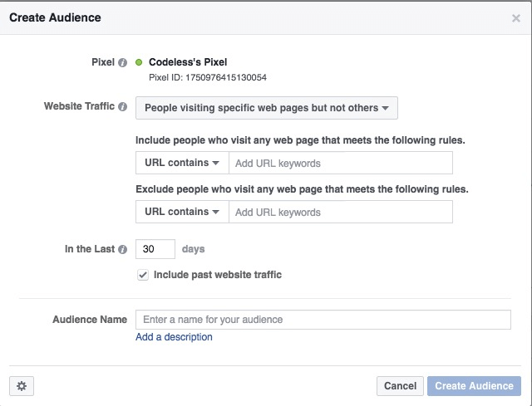
Task: Close the Create Audience dialog
Action: [516, 18]
